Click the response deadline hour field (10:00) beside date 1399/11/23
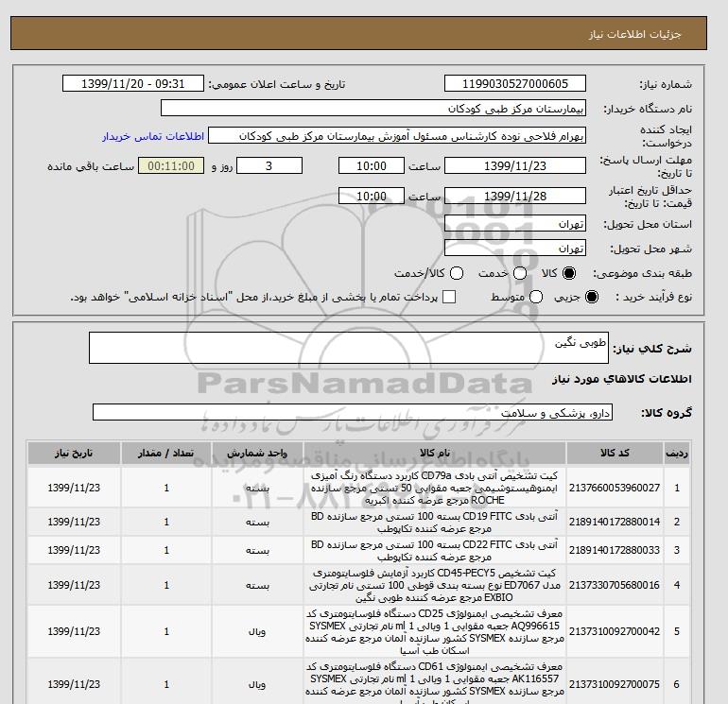Image resolution: width=728 pixels, height=704 pixels. [372, 165]
